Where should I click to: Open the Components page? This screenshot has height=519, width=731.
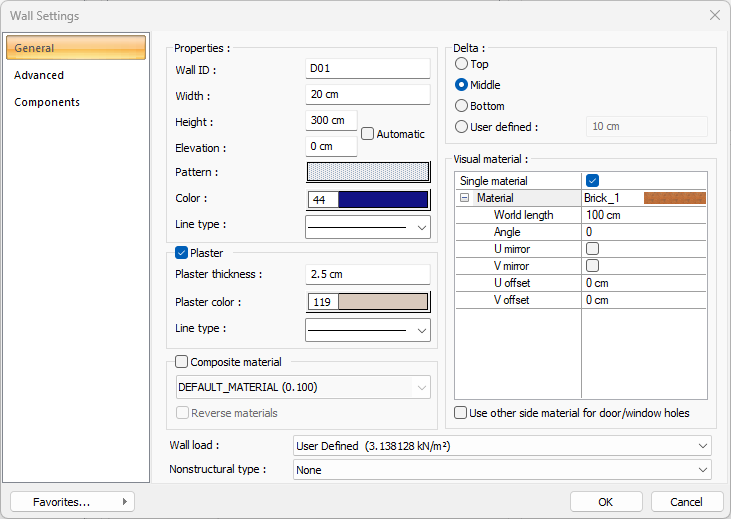[x=47, y=102]
